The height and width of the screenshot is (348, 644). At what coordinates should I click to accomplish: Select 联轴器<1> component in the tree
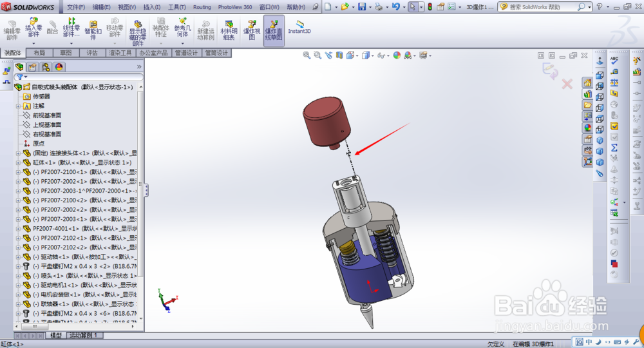[84, 304]
